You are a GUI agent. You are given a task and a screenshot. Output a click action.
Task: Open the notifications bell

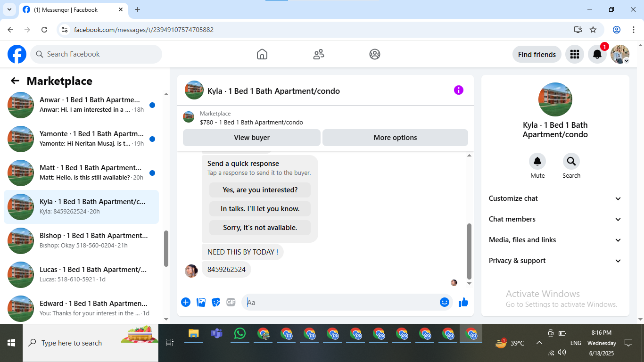[597, 54]
